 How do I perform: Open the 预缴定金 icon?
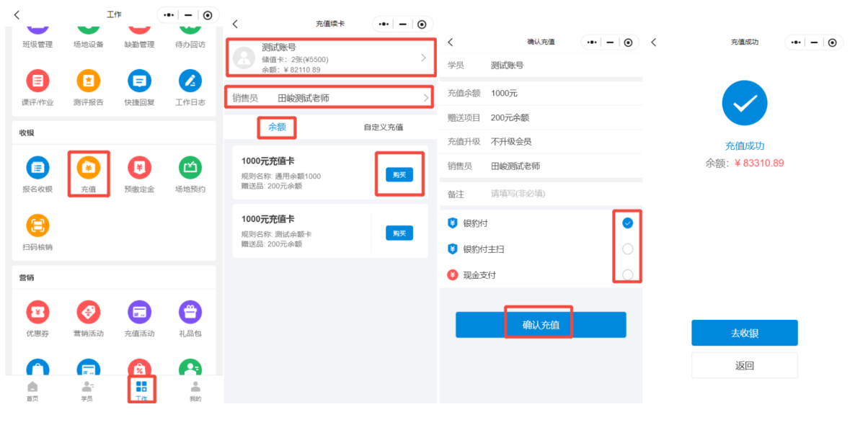139,168
